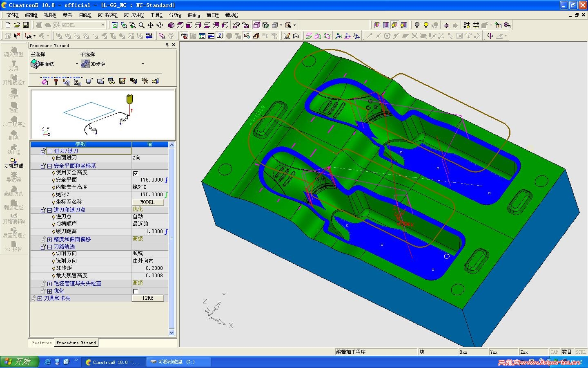This screenshot has width=588, height=368.
Task: Open the 工具 menu
Action: (x=156, y=15)
